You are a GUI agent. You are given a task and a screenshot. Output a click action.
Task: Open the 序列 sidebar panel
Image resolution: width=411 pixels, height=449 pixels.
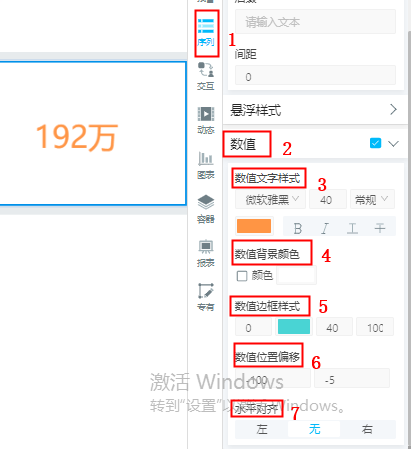[x=206, y=32]
